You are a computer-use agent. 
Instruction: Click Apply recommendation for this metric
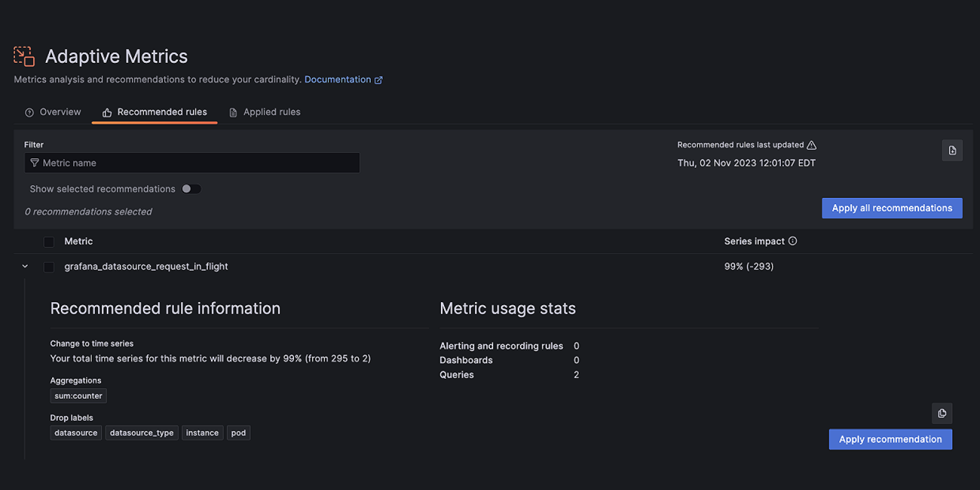[x=890, y=439]
